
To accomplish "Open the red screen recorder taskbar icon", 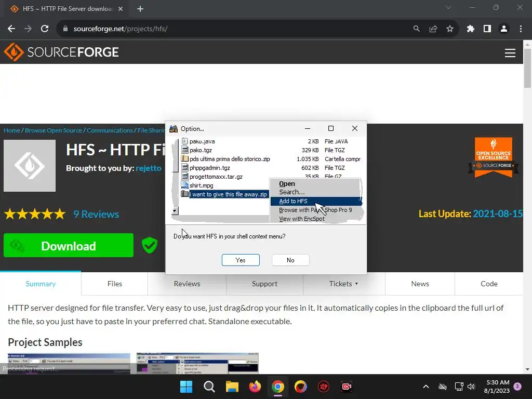I will pyautogui.click(x=347, y=387).
